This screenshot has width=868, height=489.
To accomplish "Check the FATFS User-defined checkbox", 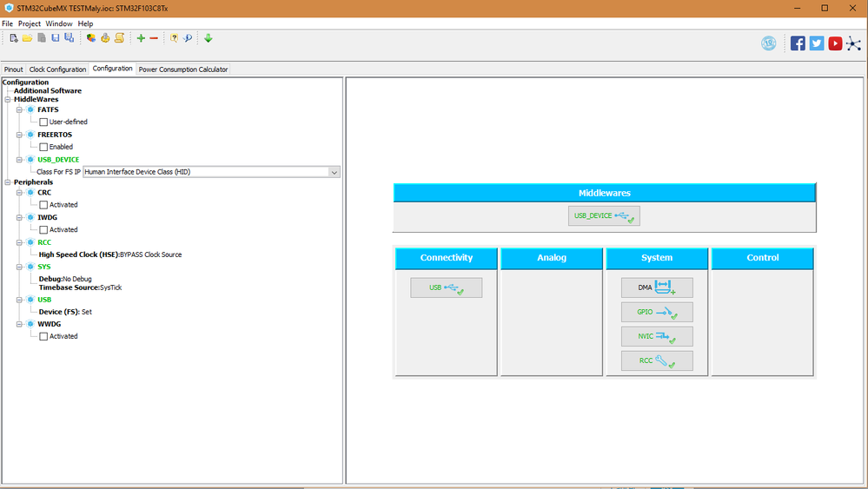I will pos(43,122).
